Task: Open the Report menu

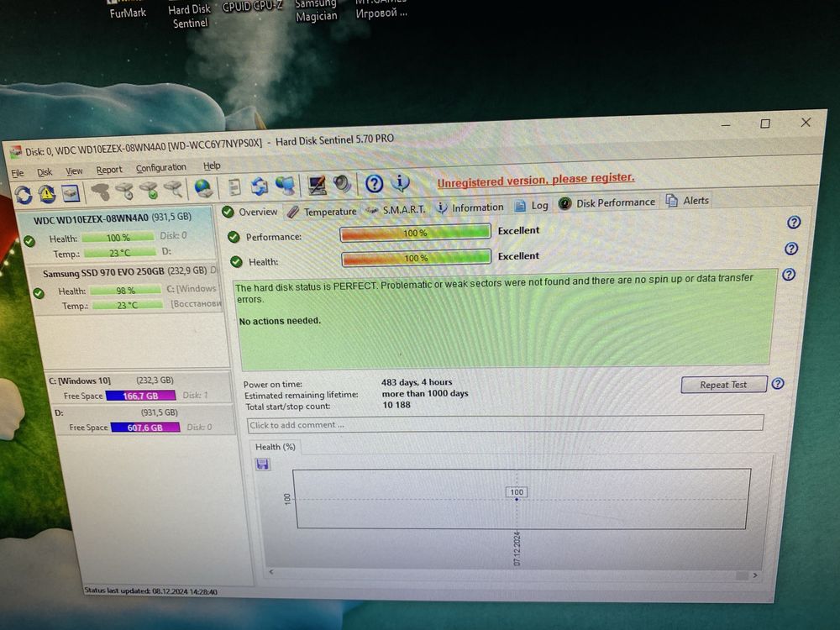Action: 109,170
